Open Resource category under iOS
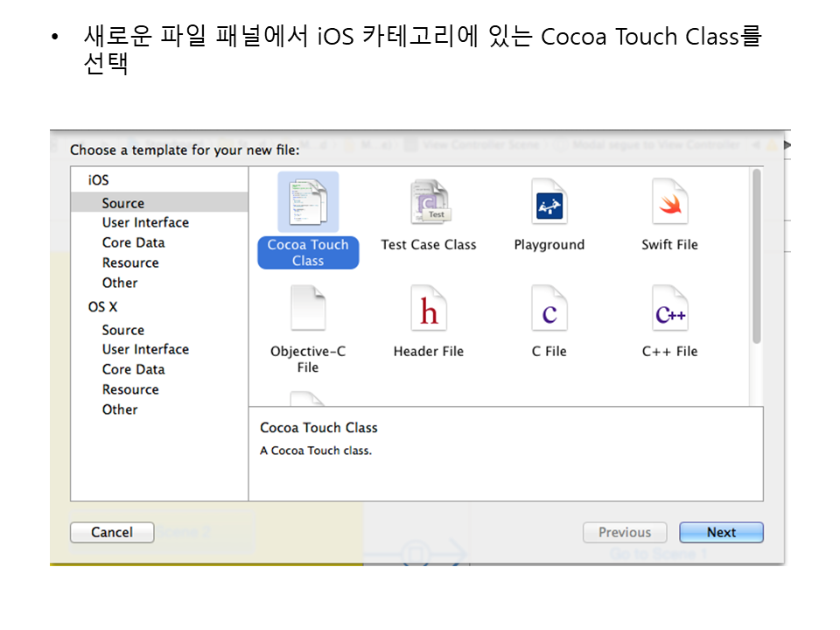The image size is (840, 630). point(130,263)
